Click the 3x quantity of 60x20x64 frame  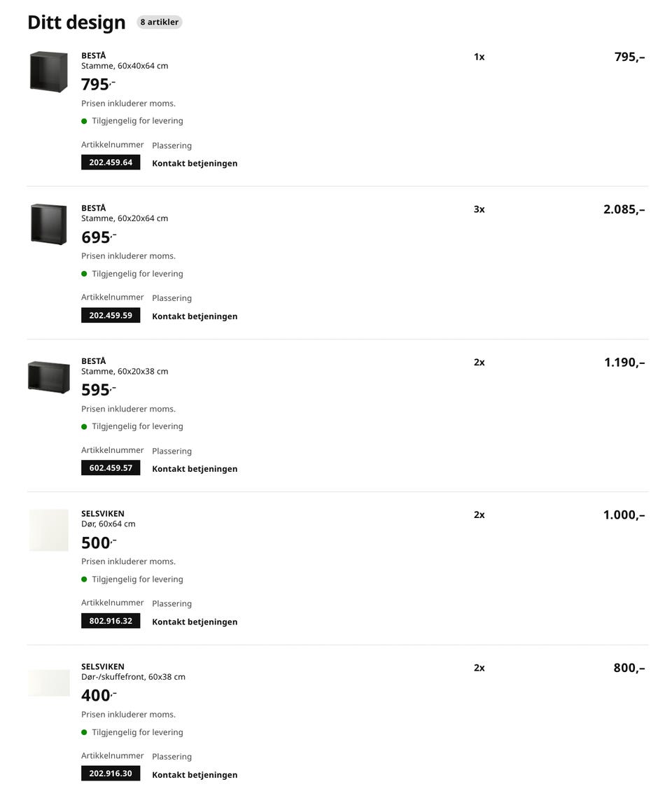coord(479,209)
